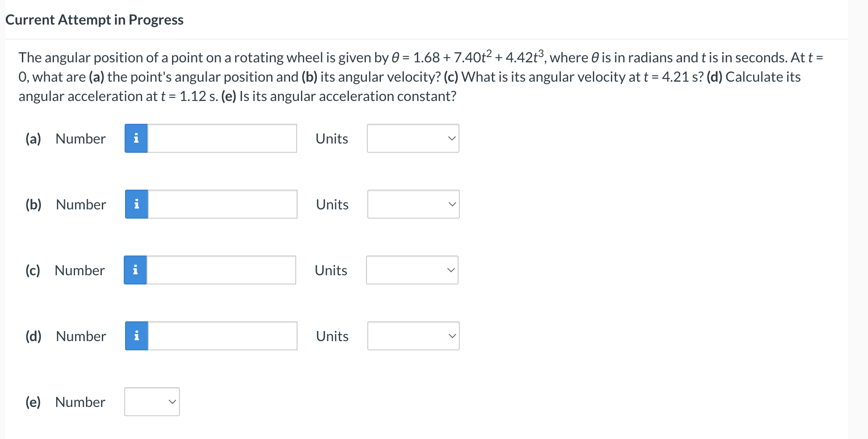
Task: Click the chevron in Units box for part (c)
Action: 451,270
